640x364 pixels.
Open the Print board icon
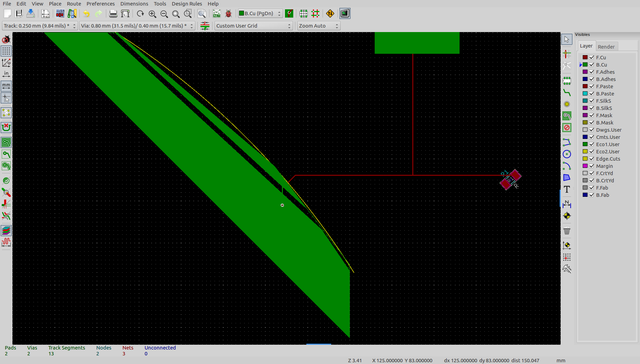coord(113,14)
